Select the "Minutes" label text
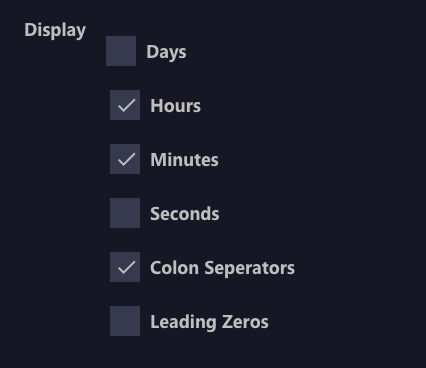Image resolution: width=426 pixels, height=368 pixels. [x=184, y=160]
